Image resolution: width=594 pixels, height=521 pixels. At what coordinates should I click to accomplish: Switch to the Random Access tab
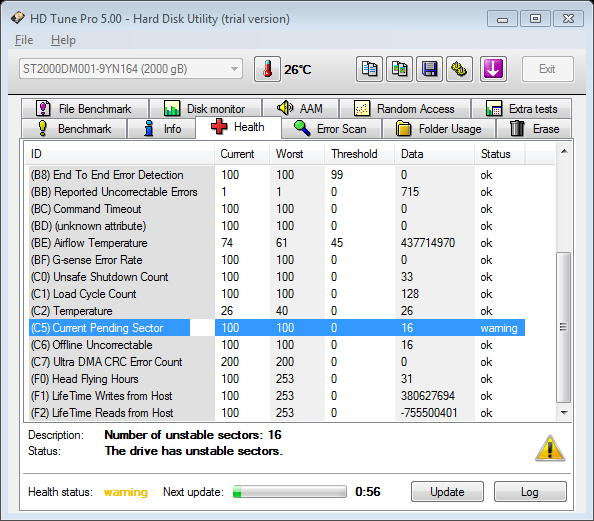coord(405,109)
